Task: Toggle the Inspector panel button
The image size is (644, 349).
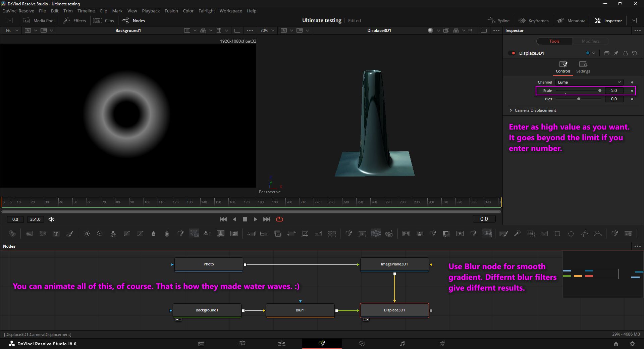Action: point(608,20)
